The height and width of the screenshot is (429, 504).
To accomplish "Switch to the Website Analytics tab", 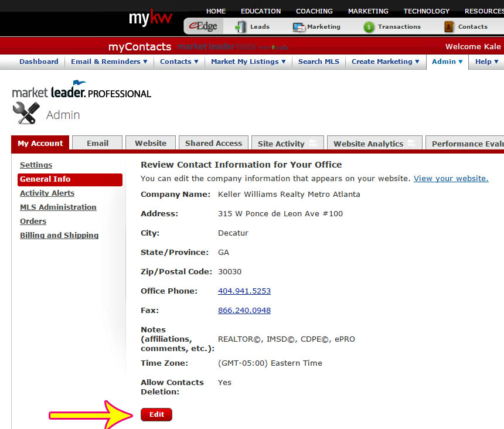I will [375, 143].
